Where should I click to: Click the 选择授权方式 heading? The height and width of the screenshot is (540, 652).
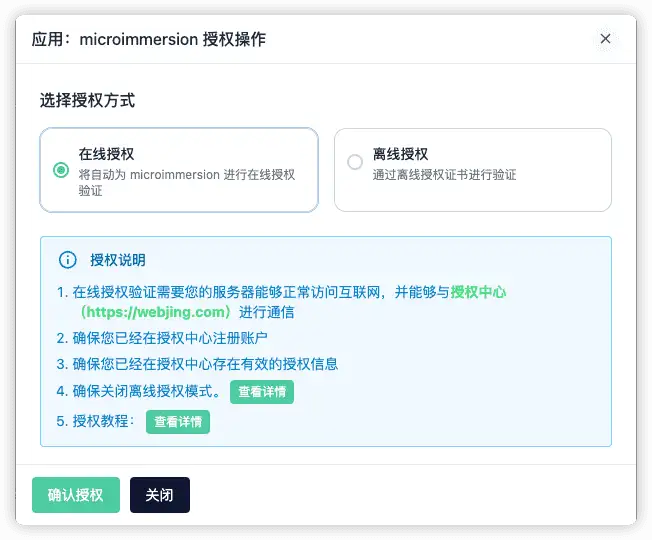(x=87, y=100)
